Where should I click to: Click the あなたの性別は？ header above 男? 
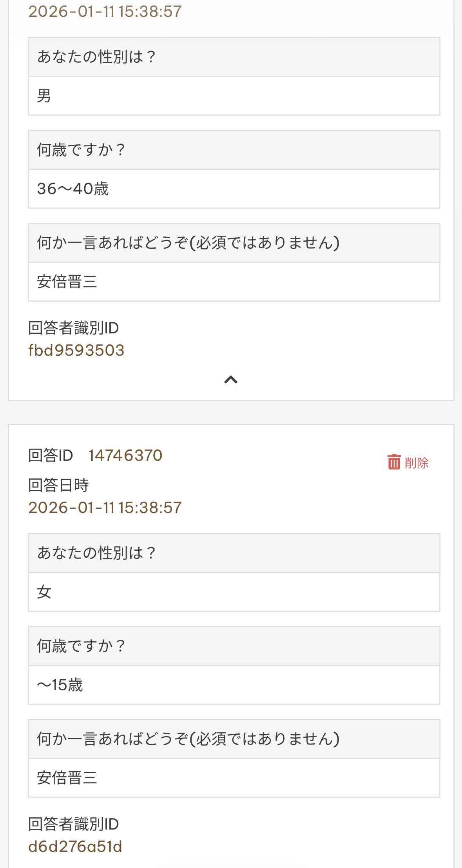pos(96,57)
